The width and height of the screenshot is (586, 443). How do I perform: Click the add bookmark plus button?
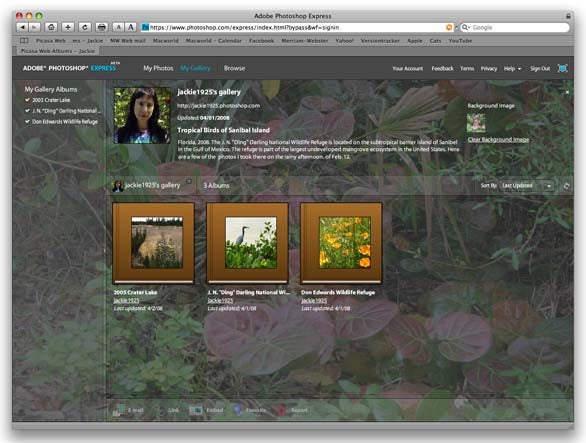coord(68,27)
